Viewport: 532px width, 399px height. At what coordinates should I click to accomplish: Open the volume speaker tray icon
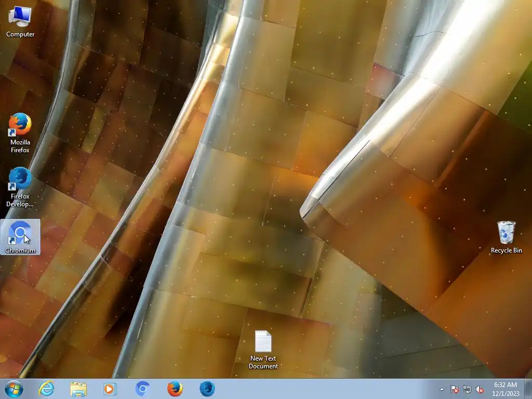click(480, 389)
